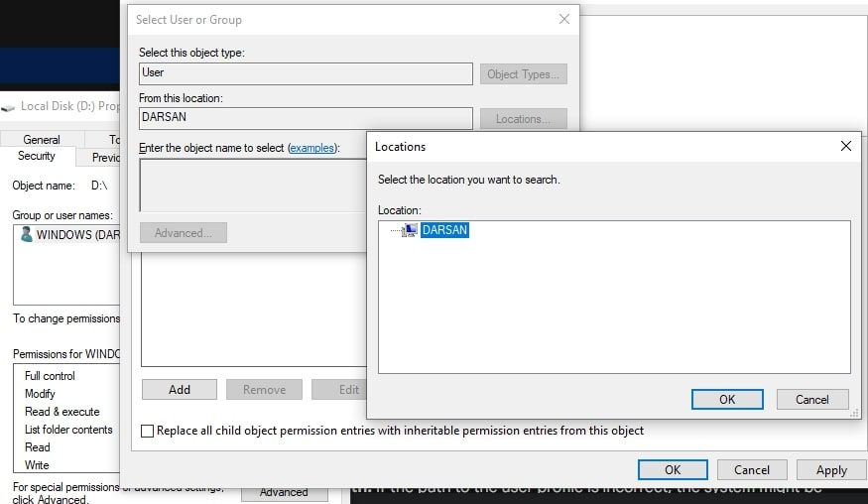
Task: Select the List folder contents permission row
Action: coord(68,430)
